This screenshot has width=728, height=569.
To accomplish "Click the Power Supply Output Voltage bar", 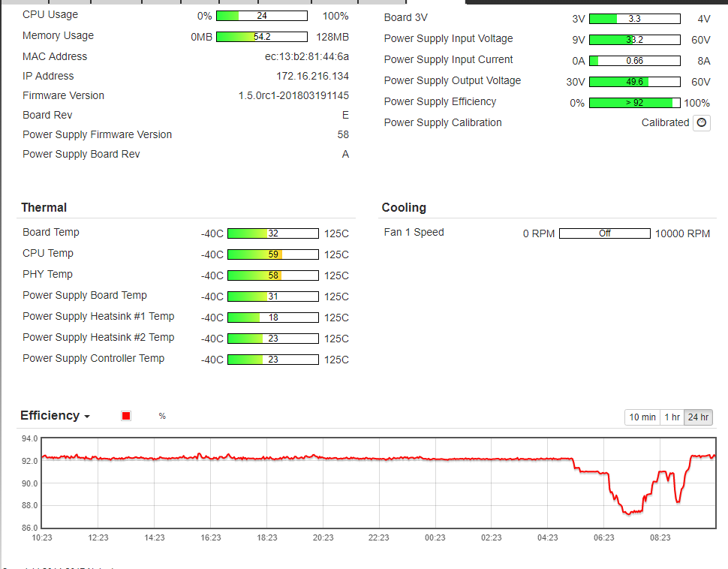I will tap(634, 82).
